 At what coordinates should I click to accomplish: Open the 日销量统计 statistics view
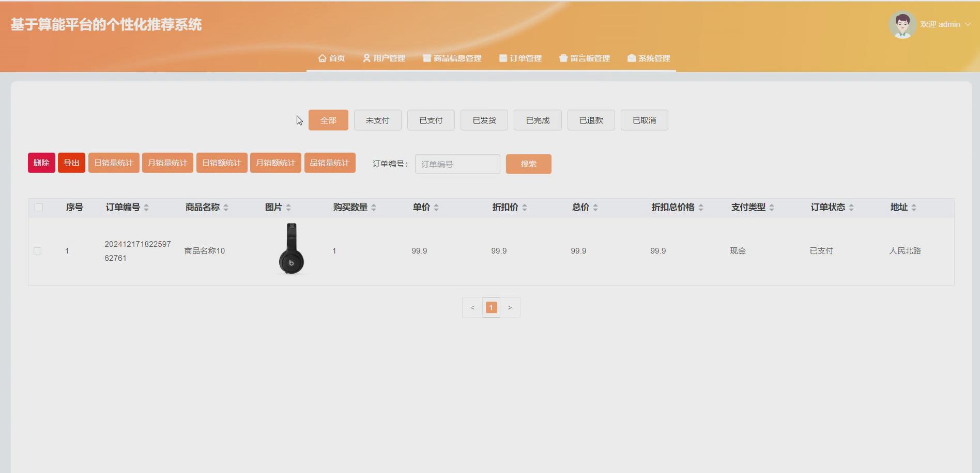click(114, 162)
